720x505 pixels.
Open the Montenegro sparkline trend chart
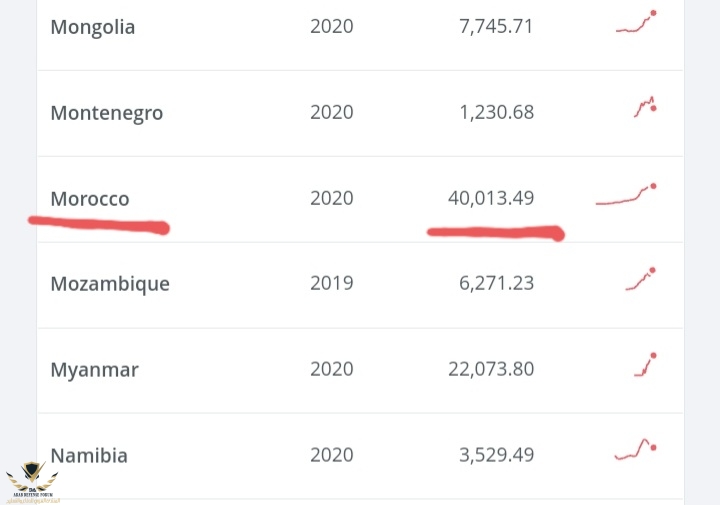tap(645, 108)
